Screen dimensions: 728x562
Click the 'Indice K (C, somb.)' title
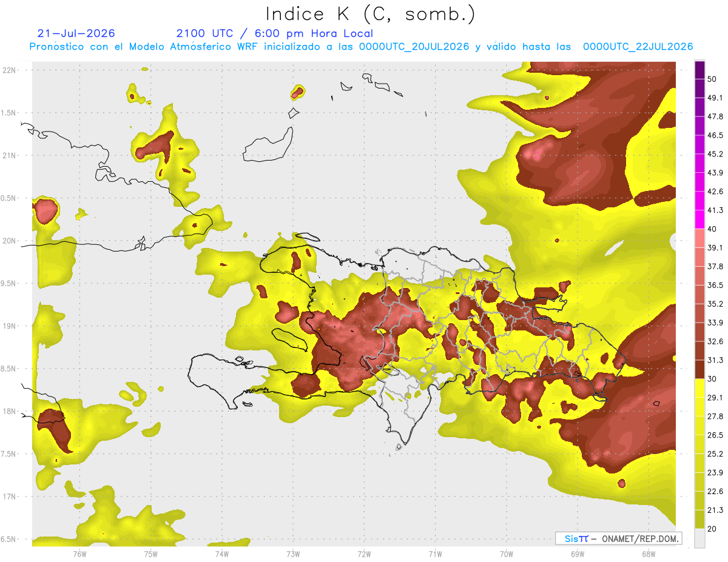tap(371, 15)
